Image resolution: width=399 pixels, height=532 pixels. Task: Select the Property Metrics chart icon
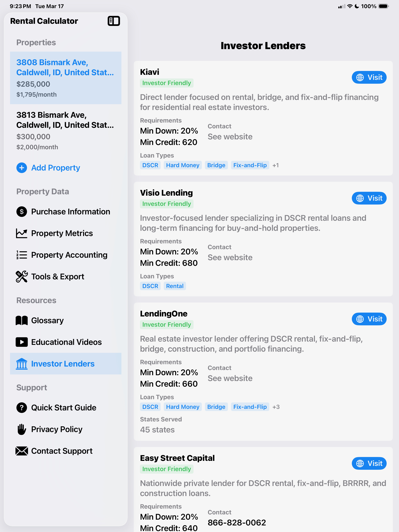21,233
